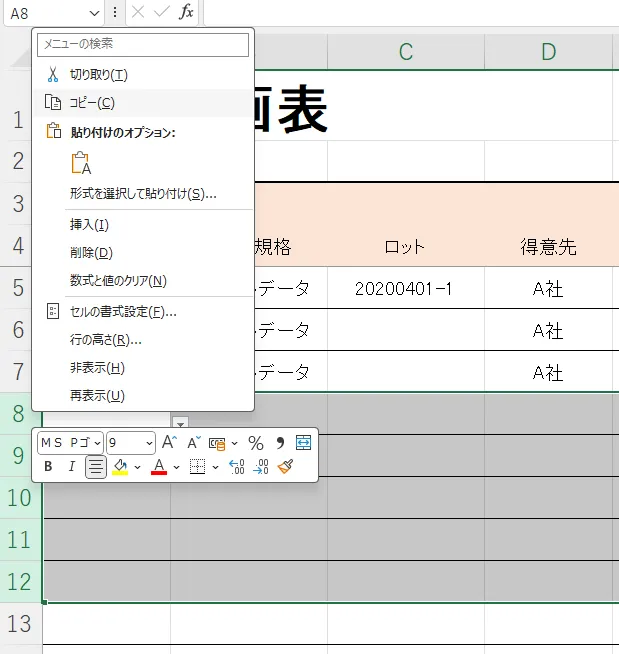Expand font color dropdown arrow

point(176,467)
